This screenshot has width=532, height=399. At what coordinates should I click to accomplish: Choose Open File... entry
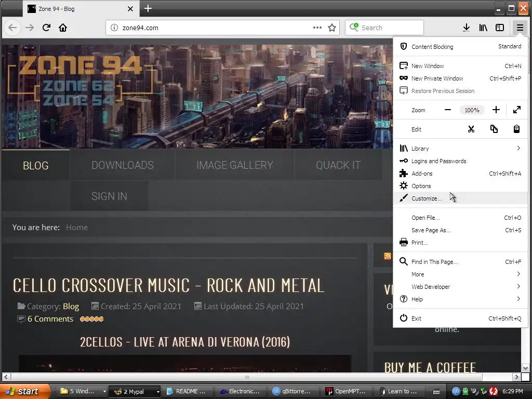460,218
